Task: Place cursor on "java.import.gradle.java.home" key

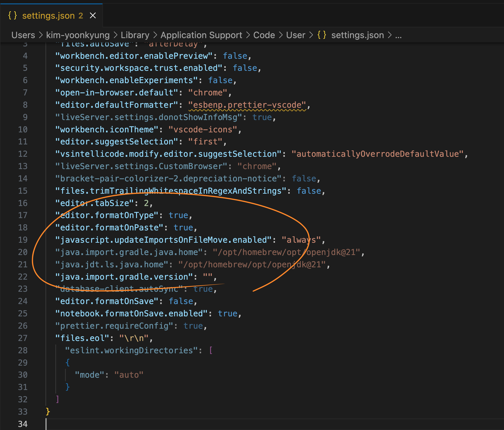Action: 129,252
